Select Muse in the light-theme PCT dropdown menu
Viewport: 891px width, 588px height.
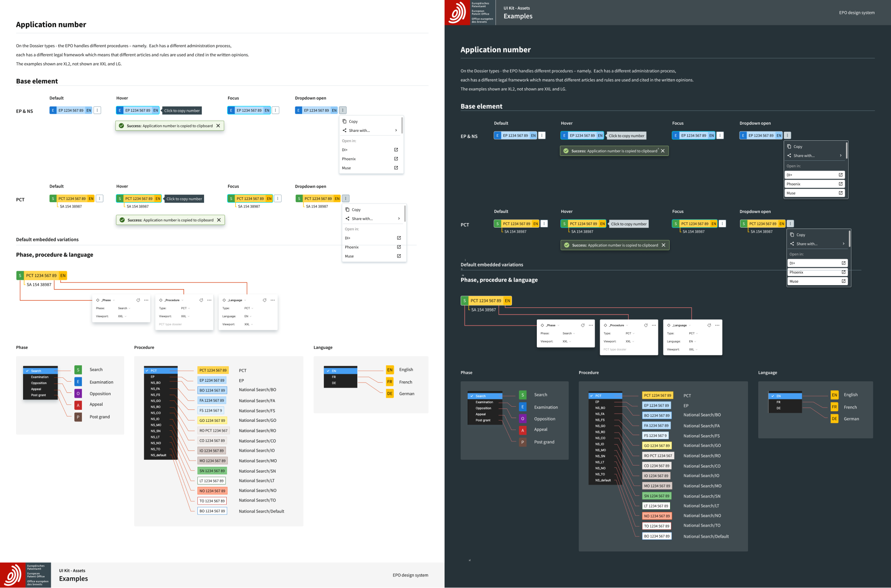tap(349, 257)
